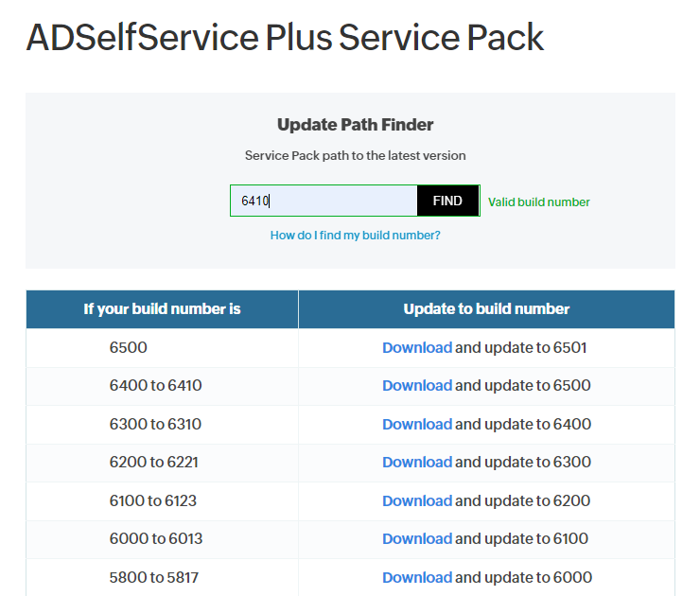Download the update to build 6200
Viewport: 700px width, 596px height.
416,500
